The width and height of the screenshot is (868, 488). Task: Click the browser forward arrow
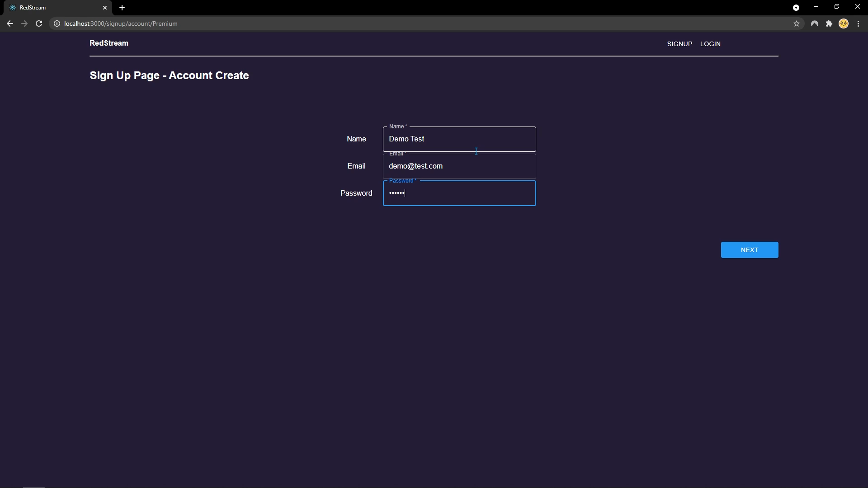point(24,23)
